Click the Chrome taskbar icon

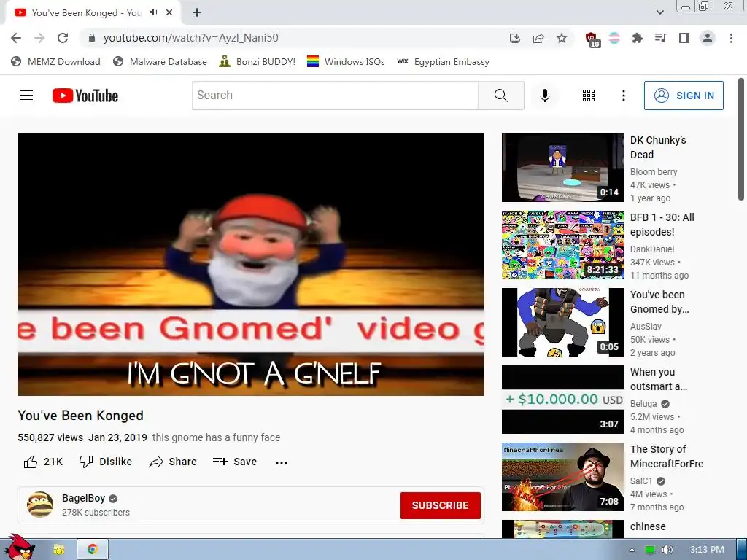[93, 550]
